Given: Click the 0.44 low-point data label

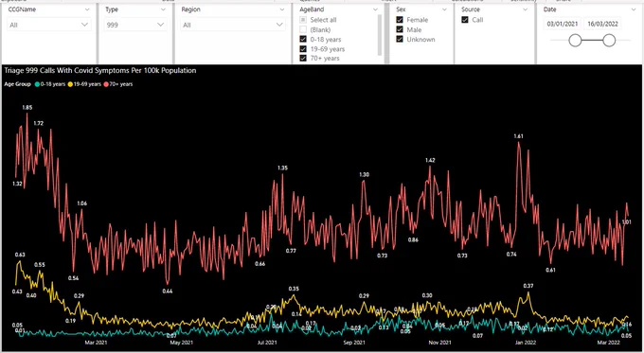Looking at the screenshot, I should [x=168, y=291].
